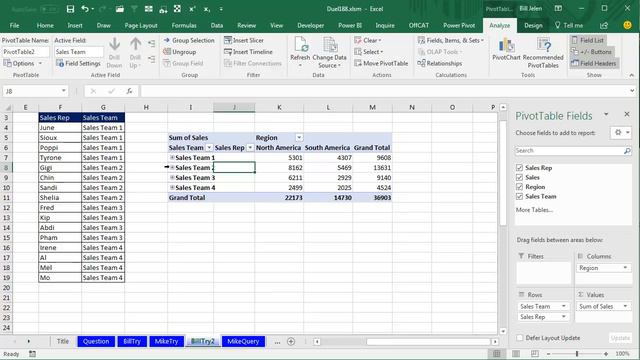Open Recommended PivotTables

pos(543,53)
